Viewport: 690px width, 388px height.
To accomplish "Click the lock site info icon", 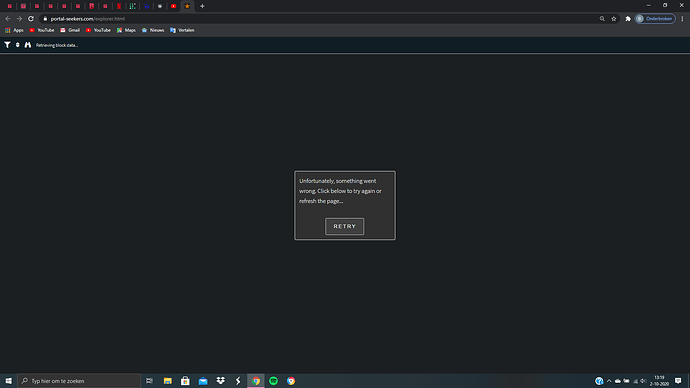I will pyautogui.click(x=45, y=18).
